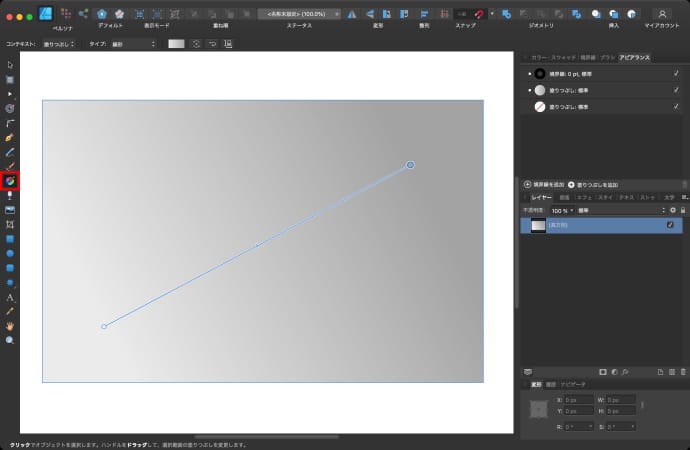
Task: Click the gradient color swatch in context bar
Action: 176,44
